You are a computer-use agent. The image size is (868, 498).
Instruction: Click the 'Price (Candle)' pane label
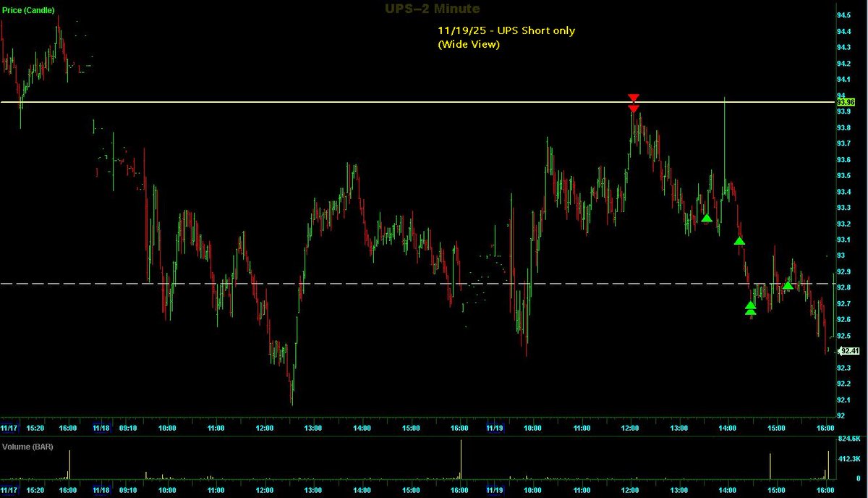(27, 10)
